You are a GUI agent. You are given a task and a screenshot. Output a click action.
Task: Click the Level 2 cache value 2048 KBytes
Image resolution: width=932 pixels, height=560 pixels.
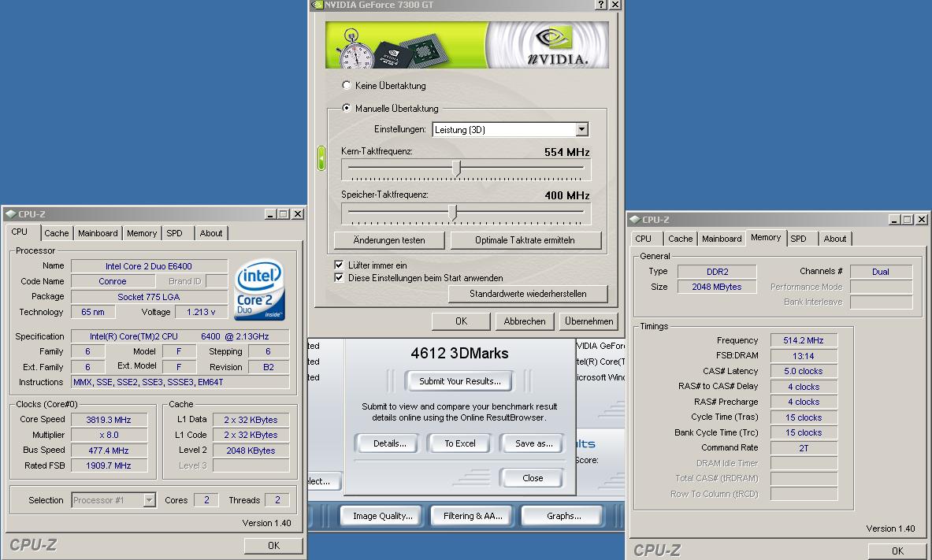click(251, 451)
